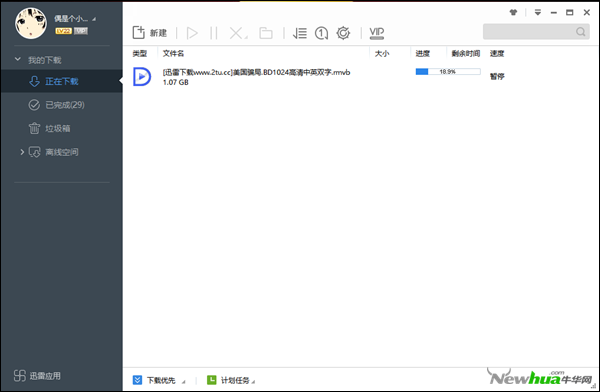The image size is (600, 392).
Task: Expand the username dropdown arrow
Action: (94, 19)
